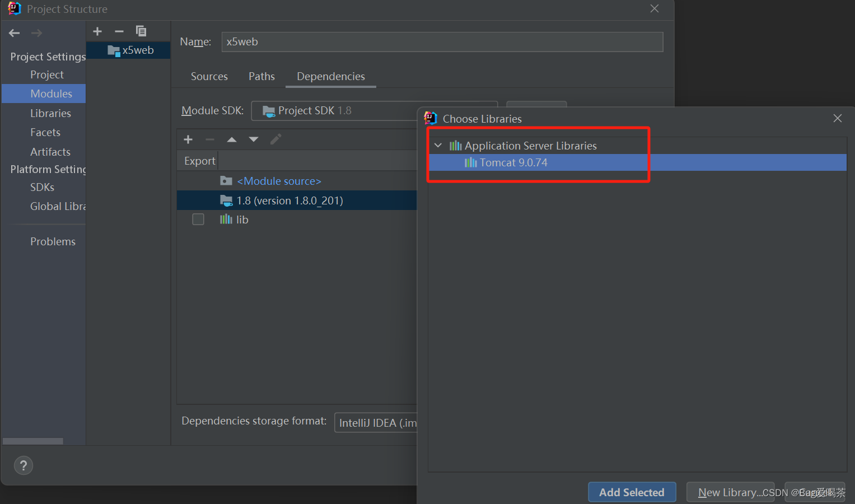The image size is (855, 504).
Task: Add a dependency with the plus icon
Action: [188, 139]
